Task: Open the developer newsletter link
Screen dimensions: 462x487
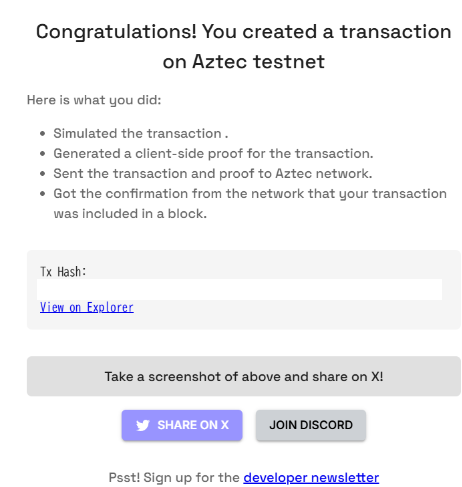Action: pyautogui.click(x=311, y=478)
